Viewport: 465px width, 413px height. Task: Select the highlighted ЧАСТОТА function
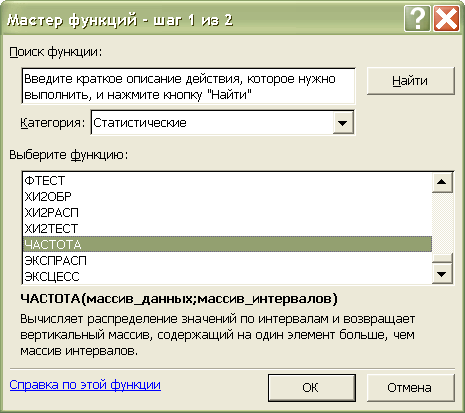click(x=227, y=244)
